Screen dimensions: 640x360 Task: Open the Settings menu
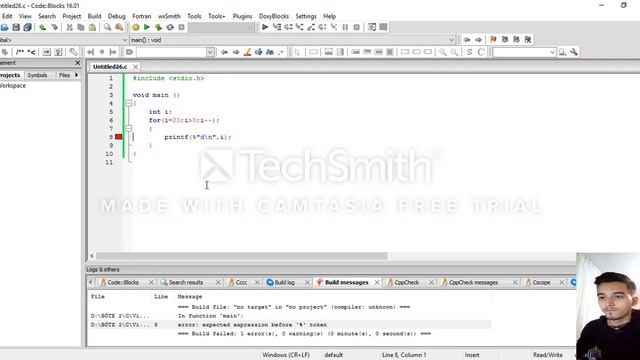pos(306,16)
